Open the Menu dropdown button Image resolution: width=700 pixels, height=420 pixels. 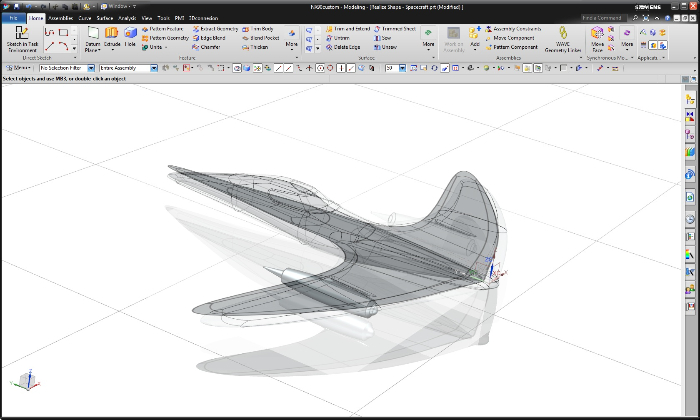coord(16,68)
